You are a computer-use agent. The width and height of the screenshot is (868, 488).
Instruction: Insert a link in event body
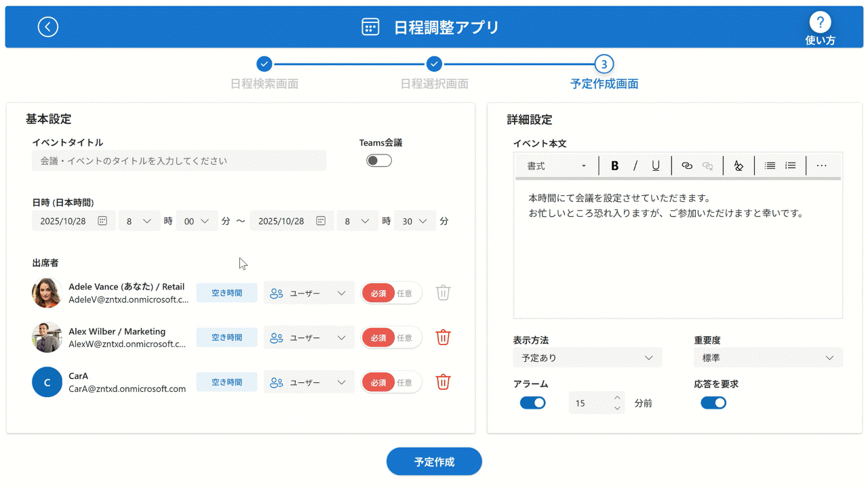click(686, 166)
